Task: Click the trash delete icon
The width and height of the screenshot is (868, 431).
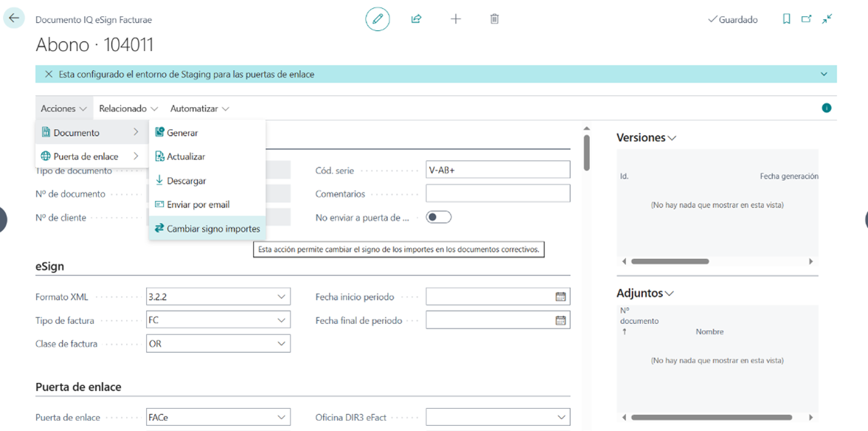Action: point(494,19)
